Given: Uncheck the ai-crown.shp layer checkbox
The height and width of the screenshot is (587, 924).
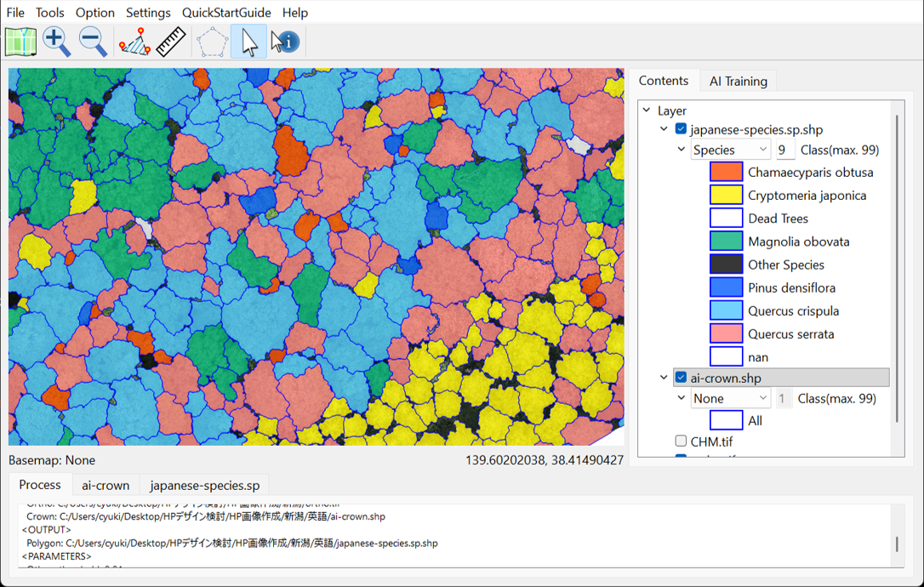Looking at the screenshot, I should pos(681,378).
